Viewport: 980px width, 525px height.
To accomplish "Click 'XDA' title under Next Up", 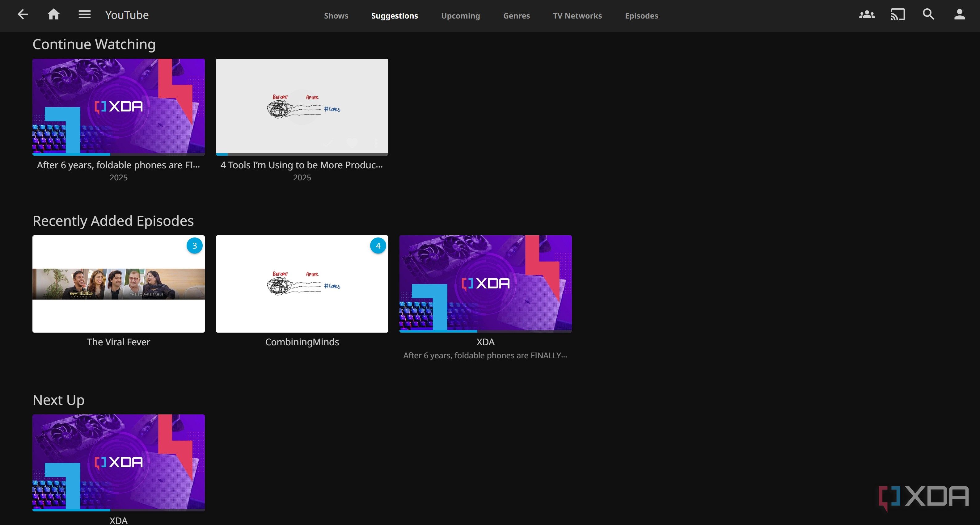I will [118, 520].
